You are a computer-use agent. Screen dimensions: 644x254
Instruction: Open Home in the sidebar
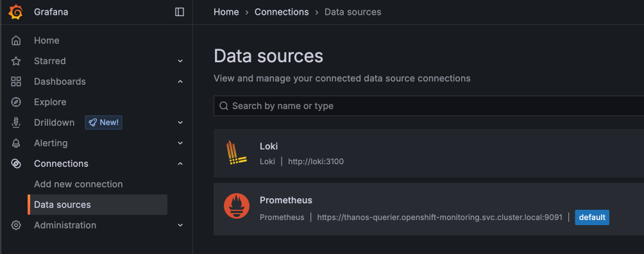46,40
